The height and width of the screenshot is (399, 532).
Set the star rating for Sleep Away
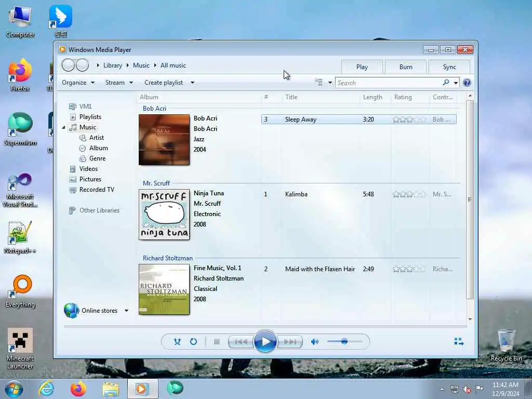coord(409,119)
